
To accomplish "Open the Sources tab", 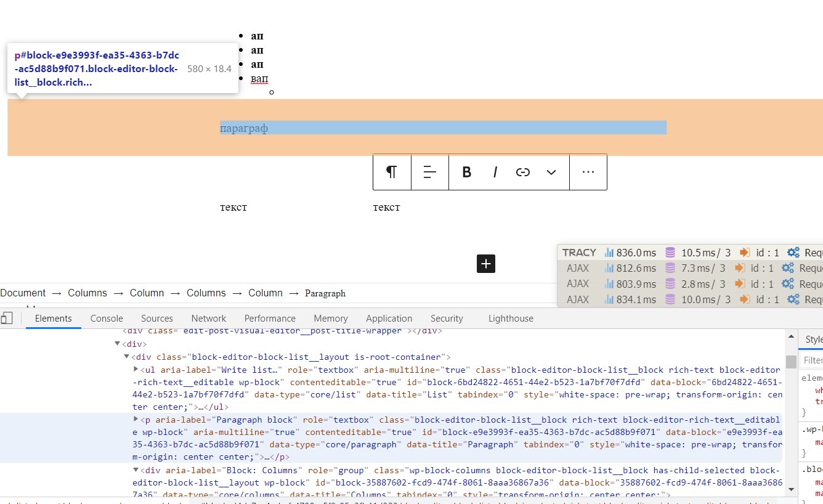I will [156, 319].
